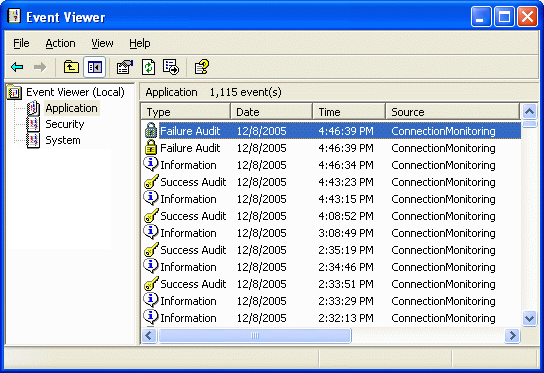Select the Security log in tree
This screenshot has height=373, width=544.
click(x=65, y=124)
